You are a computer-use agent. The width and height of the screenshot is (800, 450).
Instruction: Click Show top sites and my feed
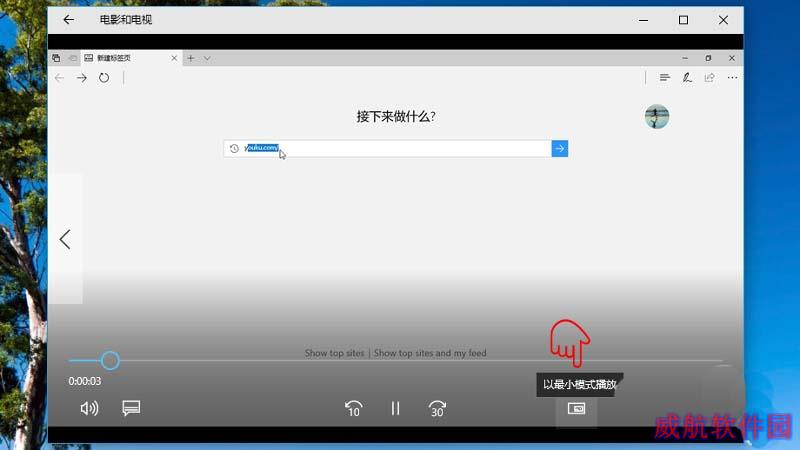coord(430,353)
